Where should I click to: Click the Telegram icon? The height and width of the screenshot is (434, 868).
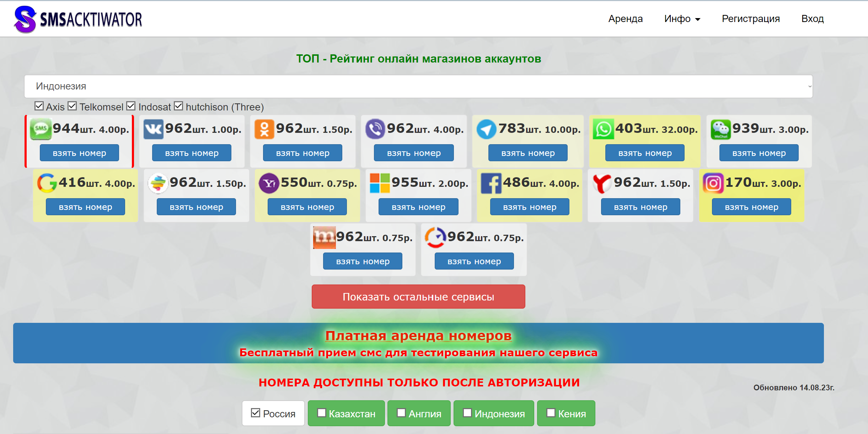pos(486,129)
